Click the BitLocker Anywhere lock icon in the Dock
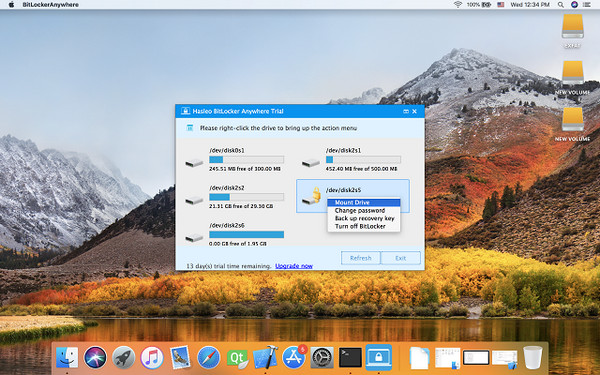The width and height of the screenshot is (600, 375). [379, 357]
